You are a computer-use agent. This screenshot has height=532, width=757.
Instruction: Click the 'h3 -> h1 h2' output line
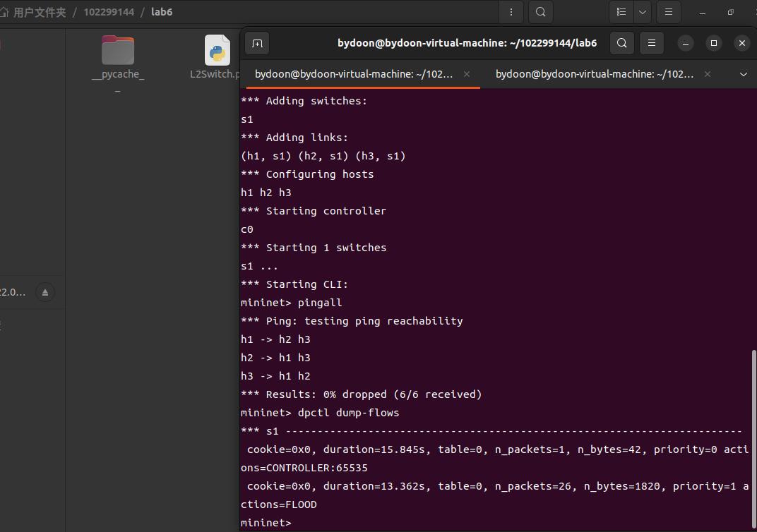275,376
